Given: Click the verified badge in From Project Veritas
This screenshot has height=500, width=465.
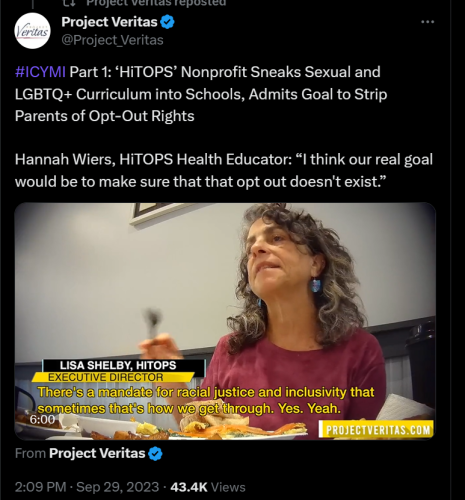Looking at the screenshot, I should [x=155, y=454].
